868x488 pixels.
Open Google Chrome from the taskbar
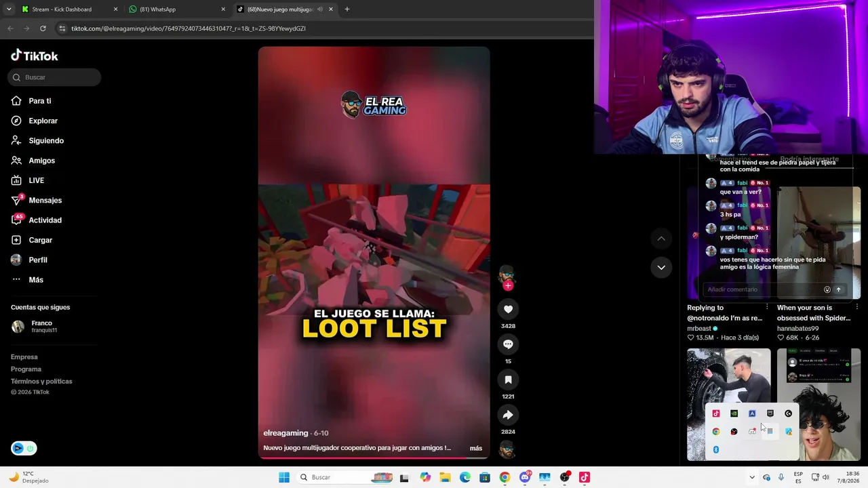click(x=505, y=477)
